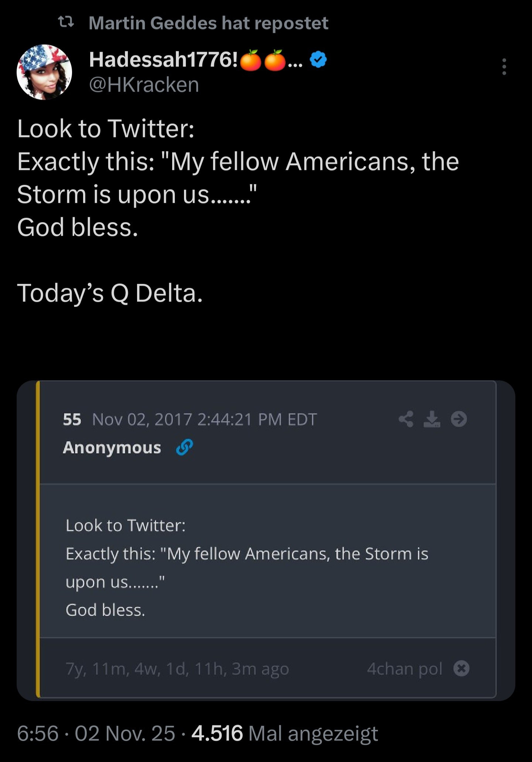The height and width of the screenshot is (762, 532).
Task: Click the download icon in Q post
Action: pyautogui.click(x=432, y=419)
